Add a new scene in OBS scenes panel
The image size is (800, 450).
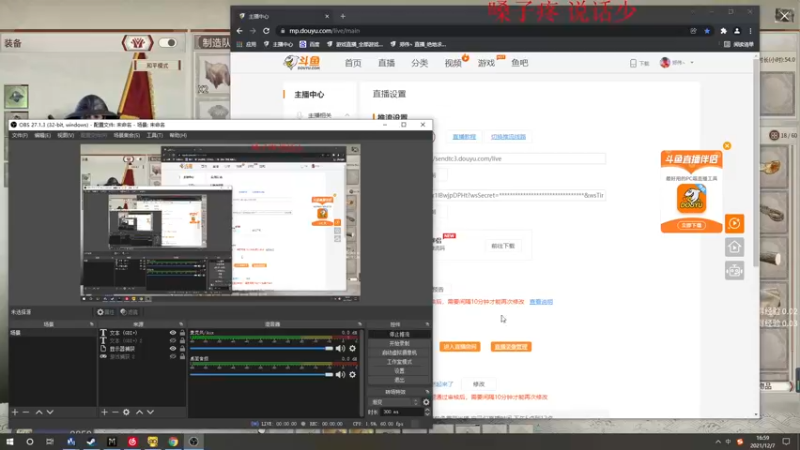point(15,412)
